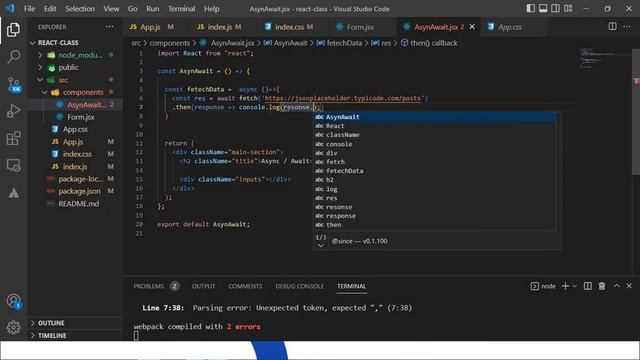Open the Search view in activity bar
This screenshot has height=360, width=640.
tap(13, 56)
